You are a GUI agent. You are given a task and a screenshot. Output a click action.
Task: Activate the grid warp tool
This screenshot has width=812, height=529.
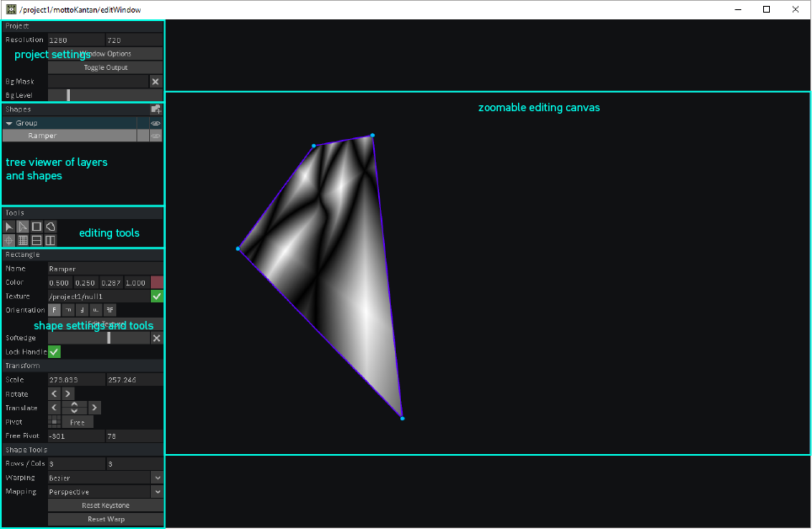tap(22, 240)
